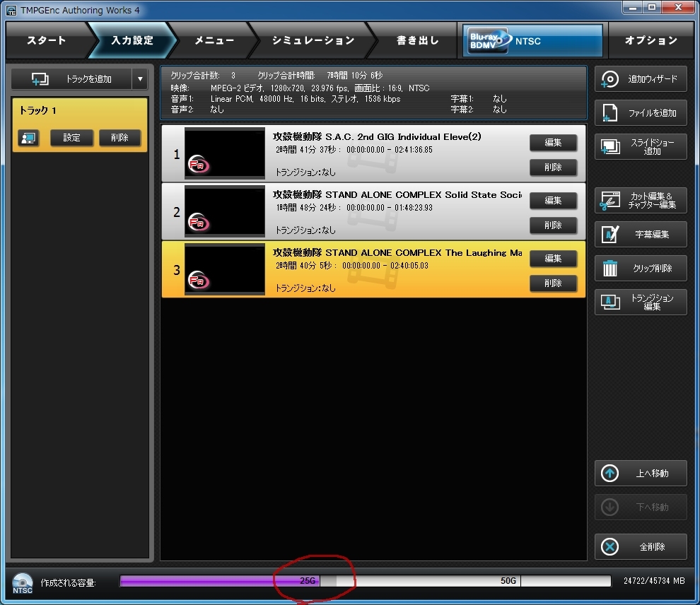Open カット編集 & チャプター編集 scissors tool

coord(640,201)
